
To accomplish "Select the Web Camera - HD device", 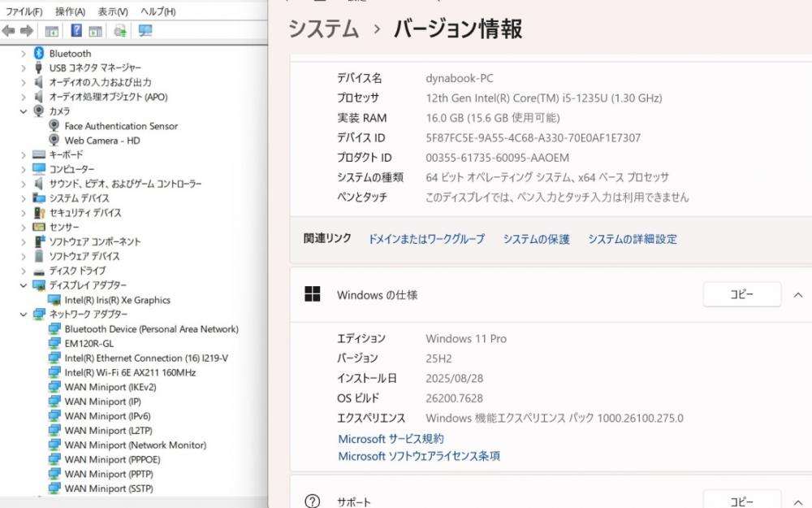I will (102, 141).
